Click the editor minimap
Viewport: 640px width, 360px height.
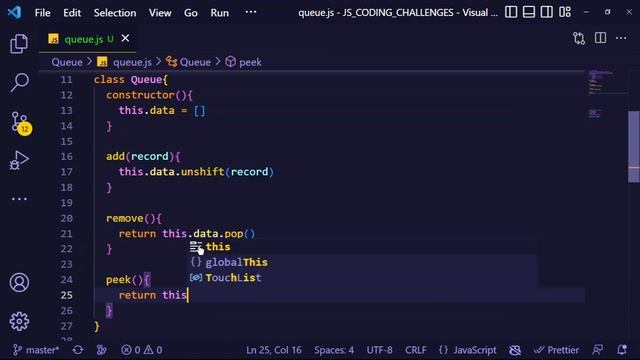606,94
